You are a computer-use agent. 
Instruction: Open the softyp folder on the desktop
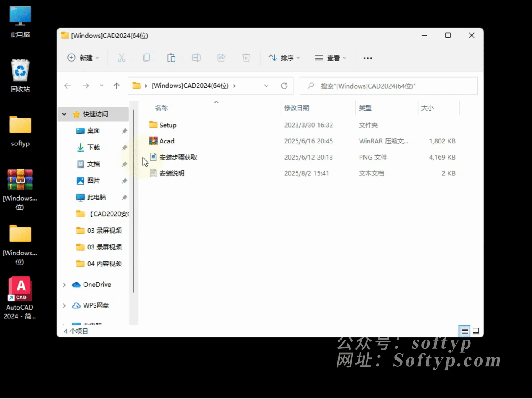tap(20, 125)
